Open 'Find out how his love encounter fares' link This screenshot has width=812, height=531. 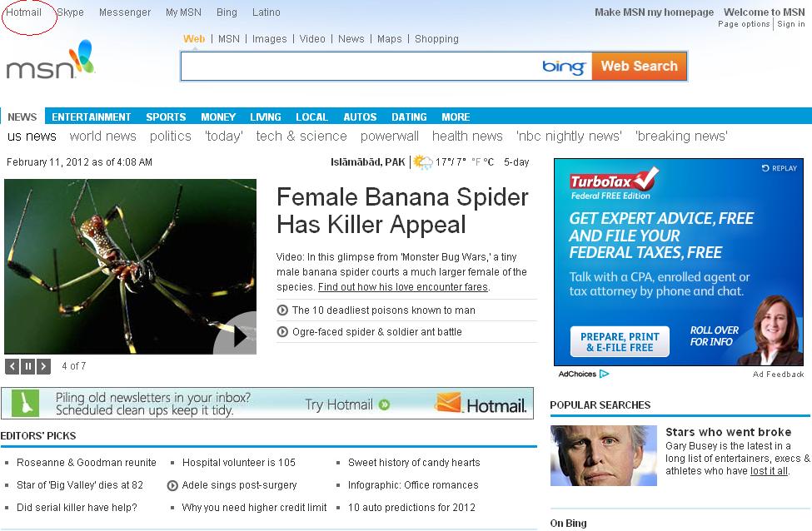click(403, 287)
